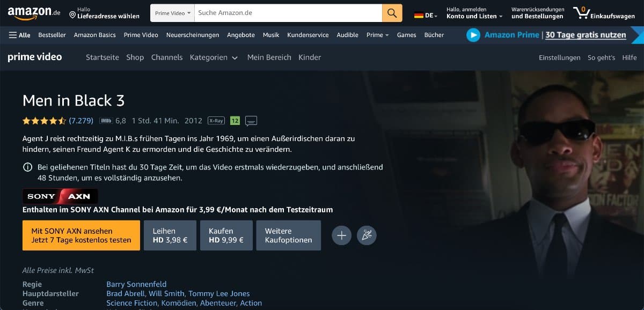Go to Amazon Basics
The image size is (644, 310).
pyautogui.click(x=95, y=35)
